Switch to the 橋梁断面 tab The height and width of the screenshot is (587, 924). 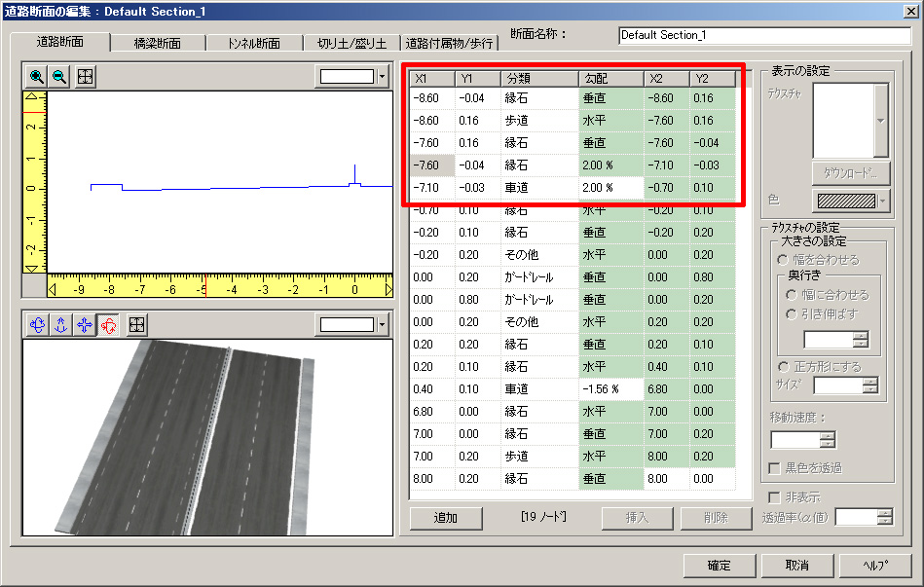[x=158, y=43]
